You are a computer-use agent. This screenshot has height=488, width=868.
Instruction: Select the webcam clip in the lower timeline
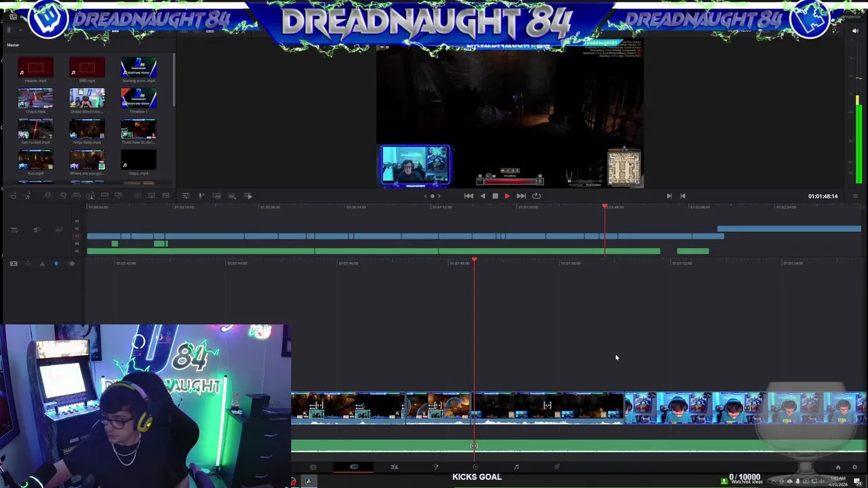(x=745, y=408)
